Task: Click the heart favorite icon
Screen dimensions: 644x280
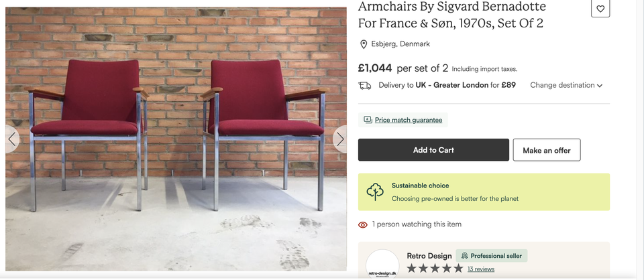Action: coord(600,9)
